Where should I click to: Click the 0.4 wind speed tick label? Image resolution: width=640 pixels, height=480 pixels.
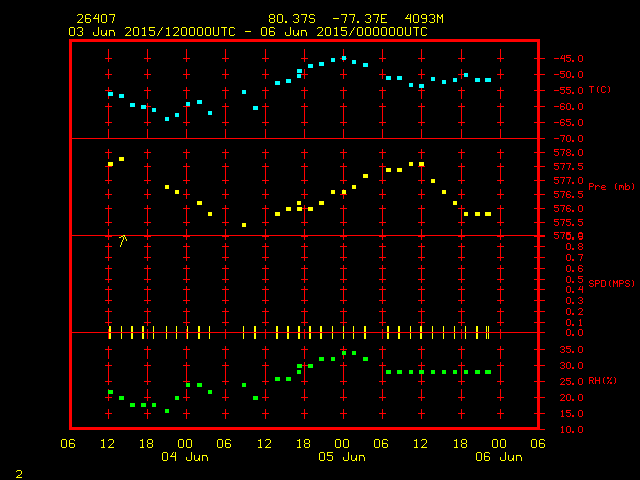[575, 290]
